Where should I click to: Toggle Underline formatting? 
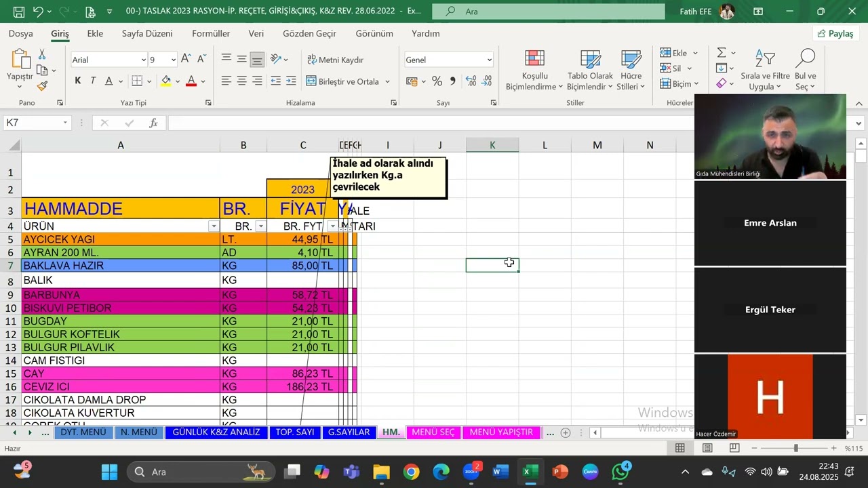click(109, 81)
